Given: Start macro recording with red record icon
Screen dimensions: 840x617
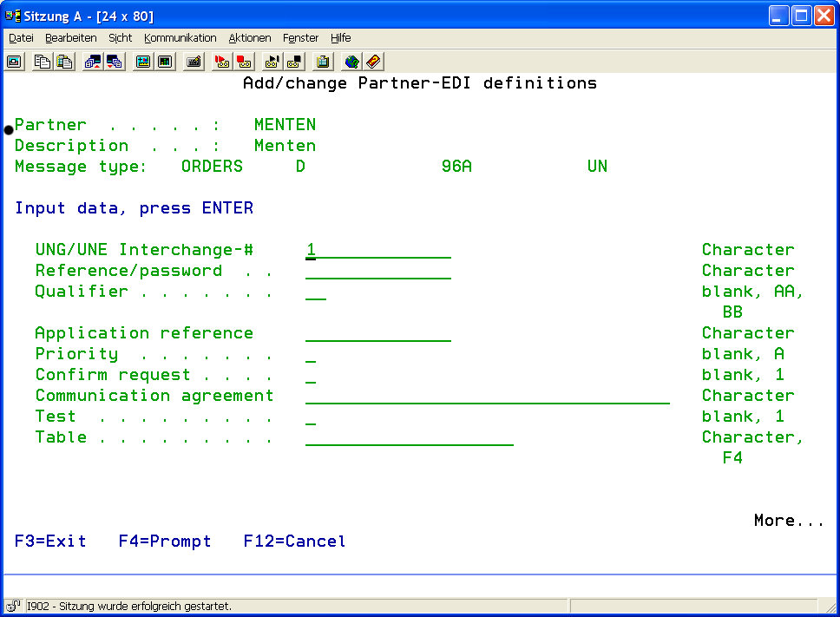Looking at the screenshot, I should click(222, 62).
